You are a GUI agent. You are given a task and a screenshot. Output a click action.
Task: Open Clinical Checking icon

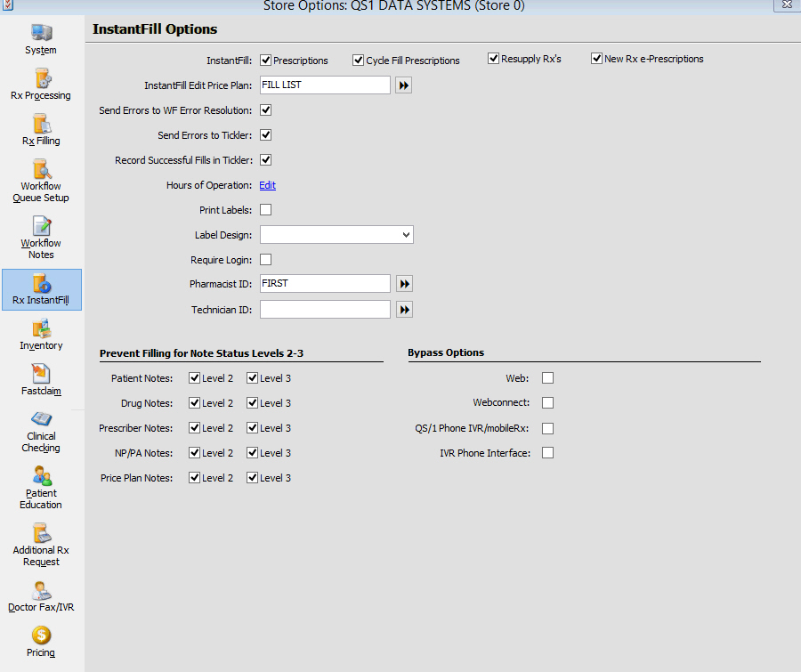(41, 419)
